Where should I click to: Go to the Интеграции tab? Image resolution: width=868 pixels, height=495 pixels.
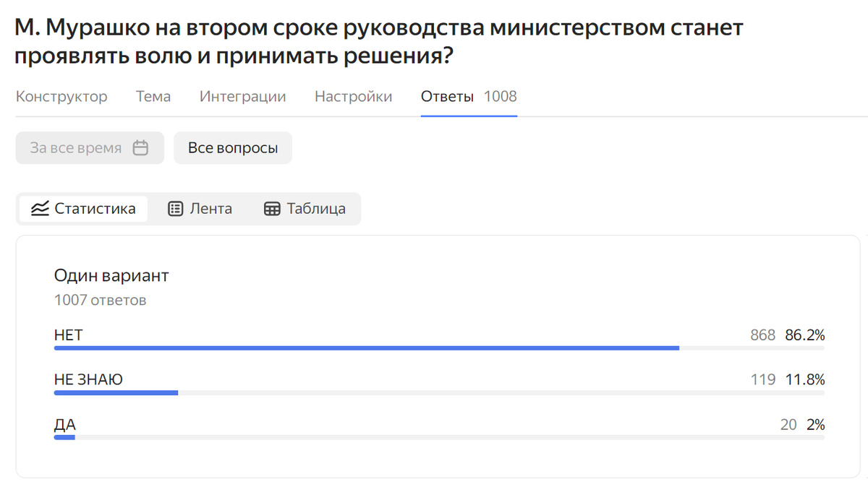(x=242, y=95)
